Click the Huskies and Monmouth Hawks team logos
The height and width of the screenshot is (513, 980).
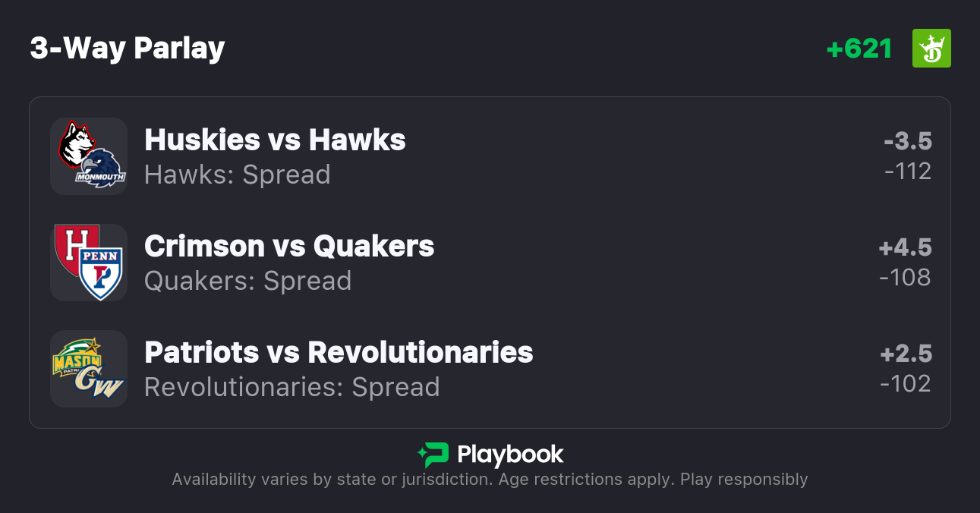(x=89, y=156)
